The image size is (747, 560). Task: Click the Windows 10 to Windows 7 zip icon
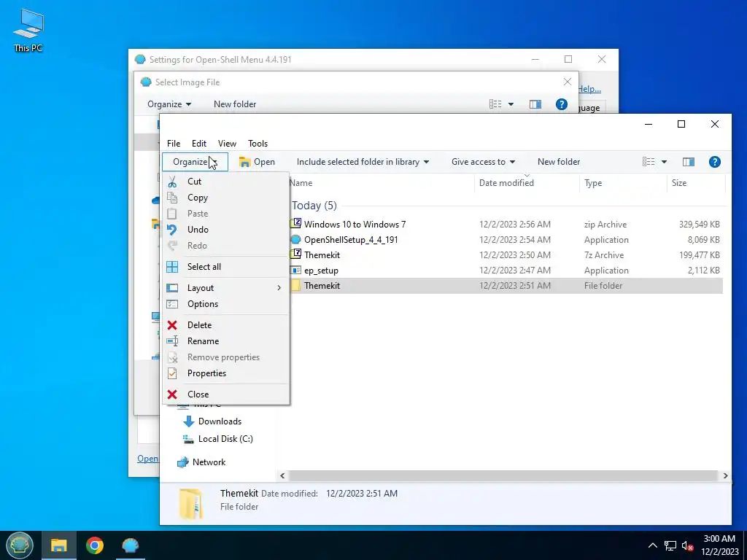(296, 224)
